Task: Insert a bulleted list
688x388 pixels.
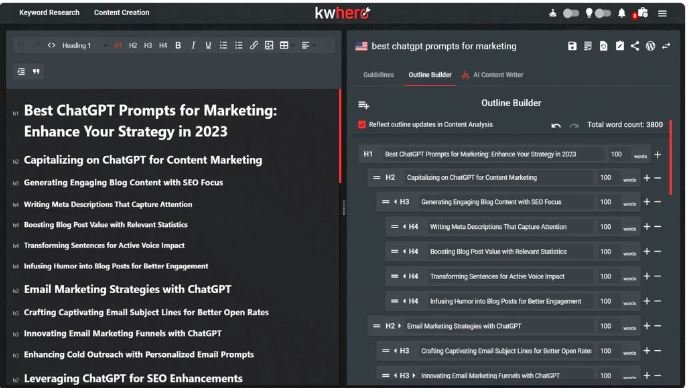Action: click(238, 45)
